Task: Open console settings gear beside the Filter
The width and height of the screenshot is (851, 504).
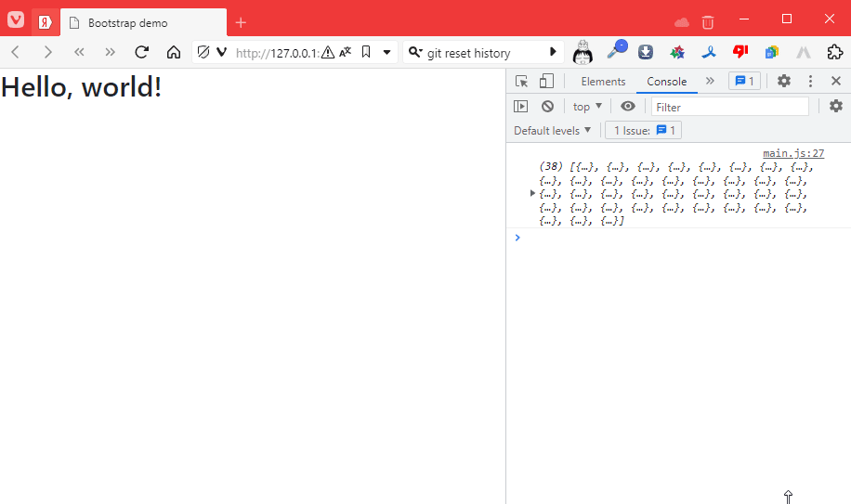Action: (835, 107)
